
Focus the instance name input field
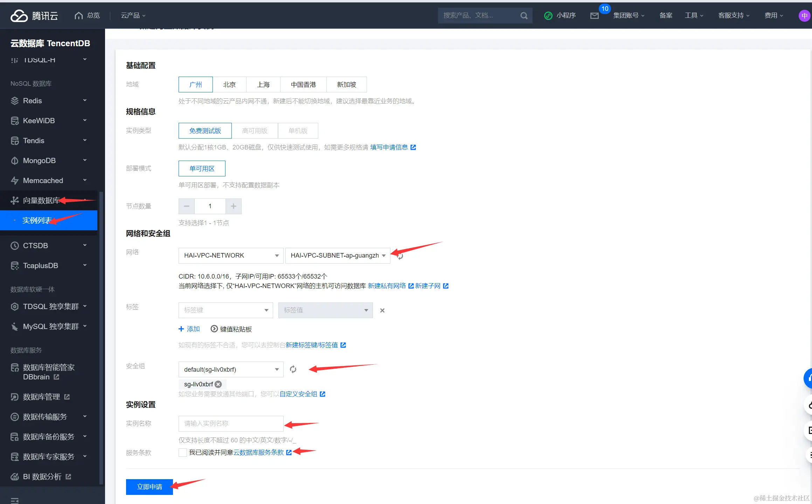point(231,423)
